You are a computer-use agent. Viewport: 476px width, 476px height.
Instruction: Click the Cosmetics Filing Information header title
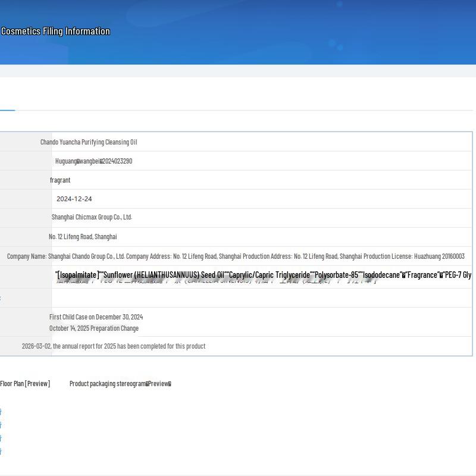click(55, 32)
